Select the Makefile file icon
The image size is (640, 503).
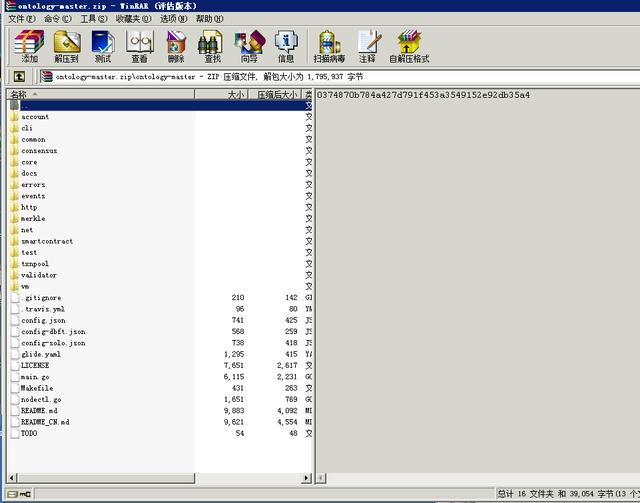[15, 388]
